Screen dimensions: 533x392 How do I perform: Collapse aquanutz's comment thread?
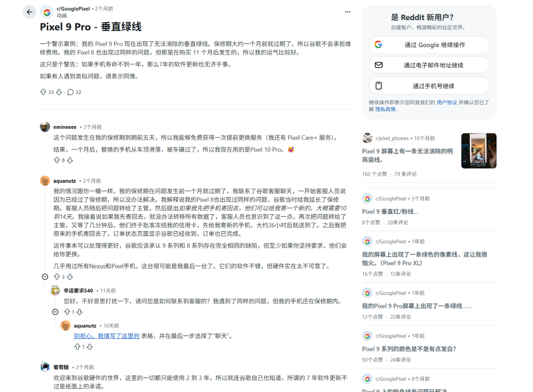(45, 277)
